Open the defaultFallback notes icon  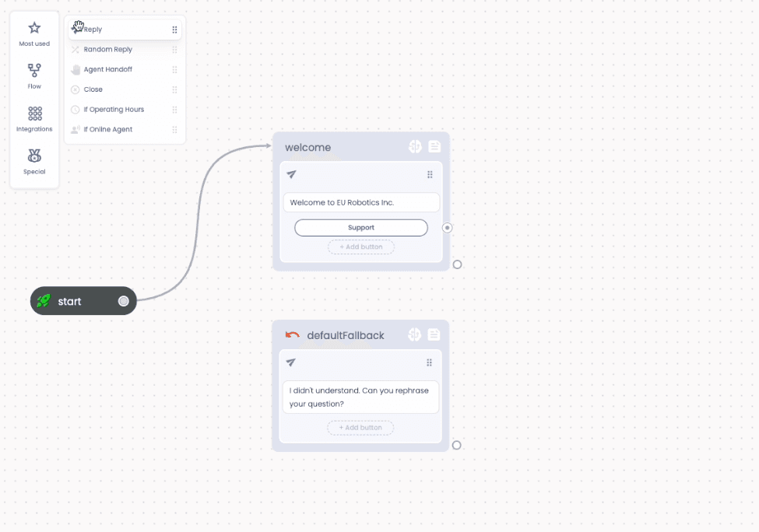[x=434, y=334]
